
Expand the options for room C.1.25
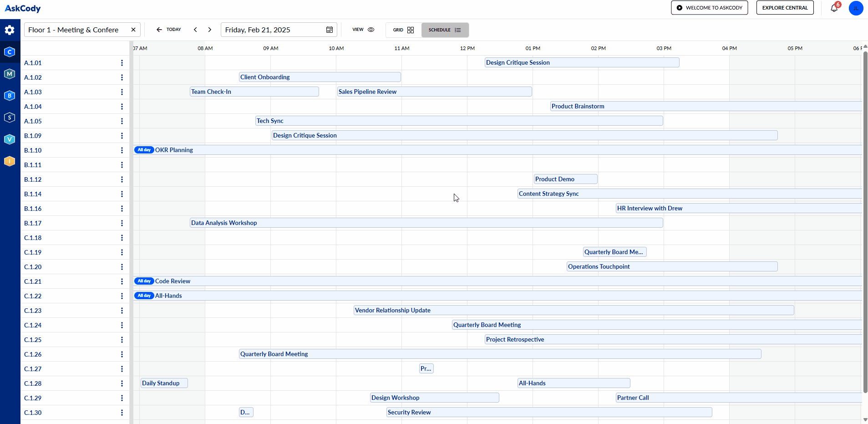tap(122, 340)
